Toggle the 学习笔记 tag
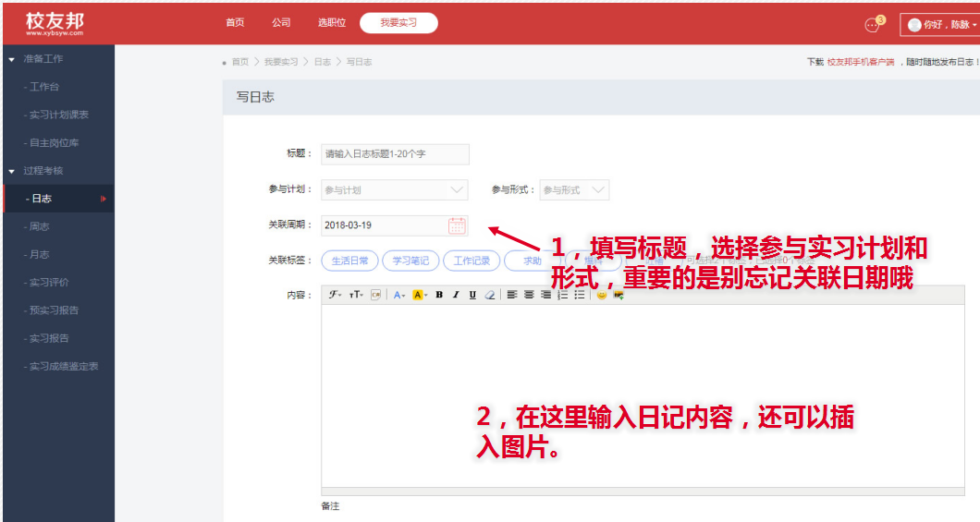The width and height of the screenshot is (980, 522). (x=410, y=261)
